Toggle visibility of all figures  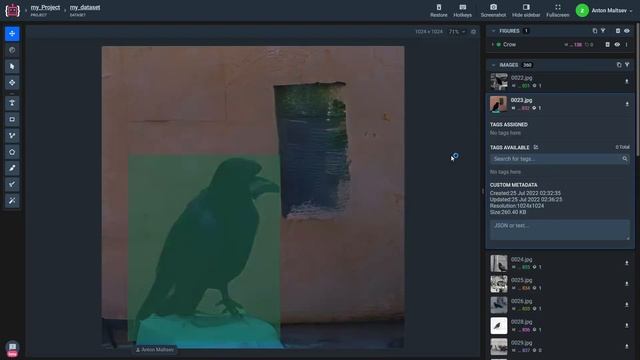pos(627,31)
